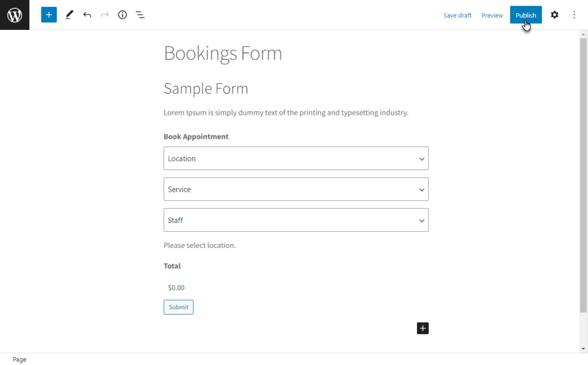
Task: Click the add block plus button below the form
Action: [x=423, y=328]
